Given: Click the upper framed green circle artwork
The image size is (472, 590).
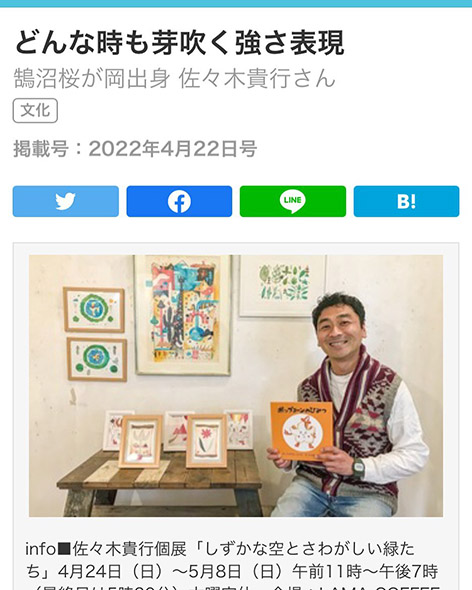Looking at the screenshot, I should (94, 310).
